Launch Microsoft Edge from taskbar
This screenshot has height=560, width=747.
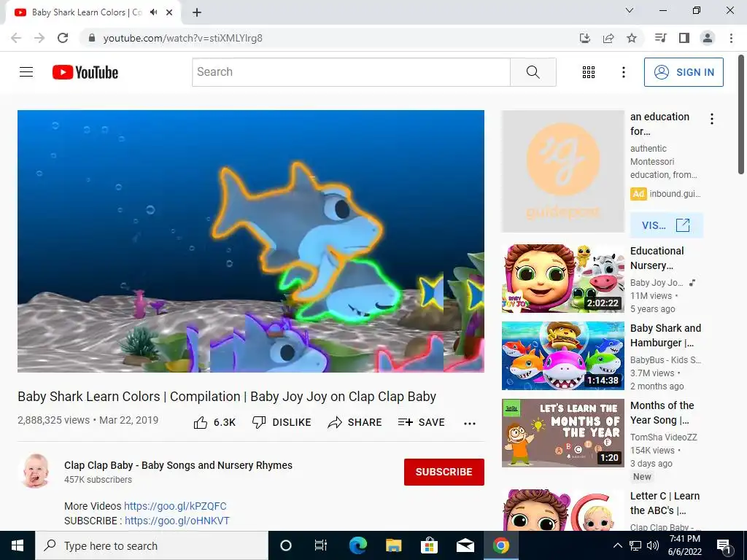click(x=358, y=545)
